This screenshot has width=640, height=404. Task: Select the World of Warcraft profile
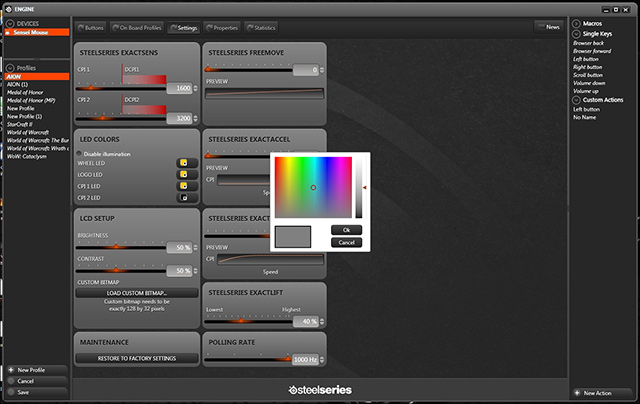coord(28,132)
